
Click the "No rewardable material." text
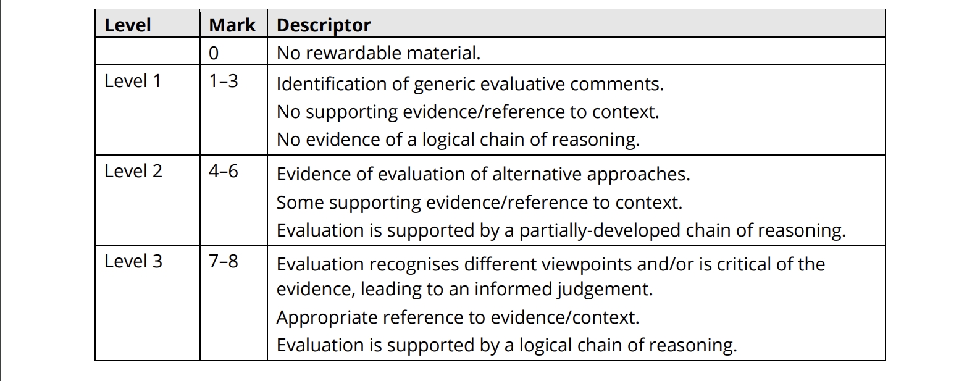click(x=378, y=53)
